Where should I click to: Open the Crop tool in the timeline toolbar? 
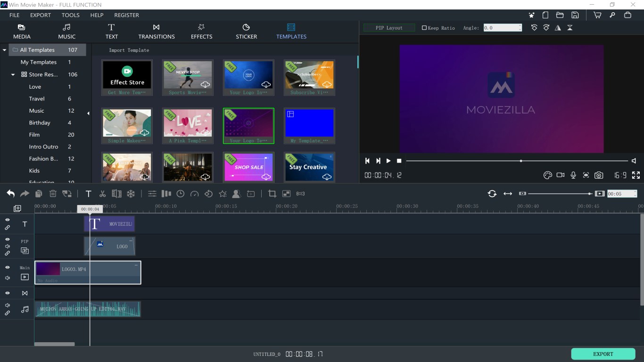[x=272, y=193]
